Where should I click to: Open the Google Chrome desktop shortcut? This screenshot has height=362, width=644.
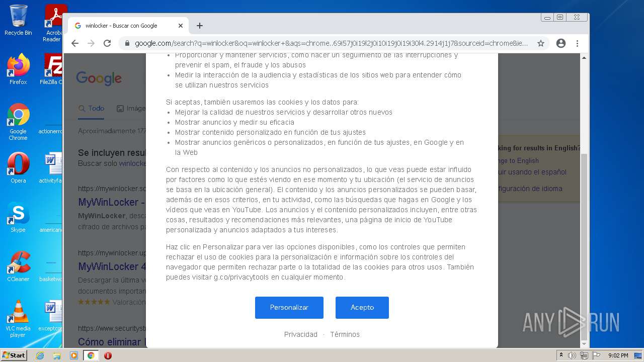(18, 122)
